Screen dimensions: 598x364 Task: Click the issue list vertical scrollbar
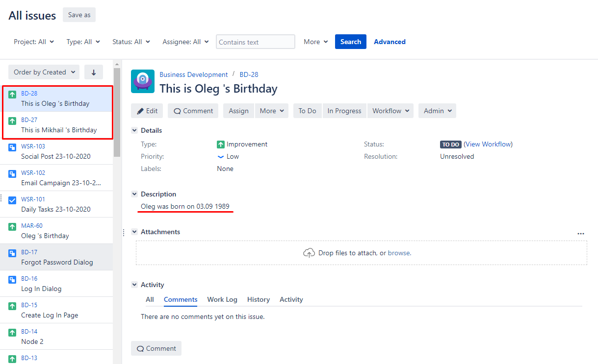tap(117, 113)
